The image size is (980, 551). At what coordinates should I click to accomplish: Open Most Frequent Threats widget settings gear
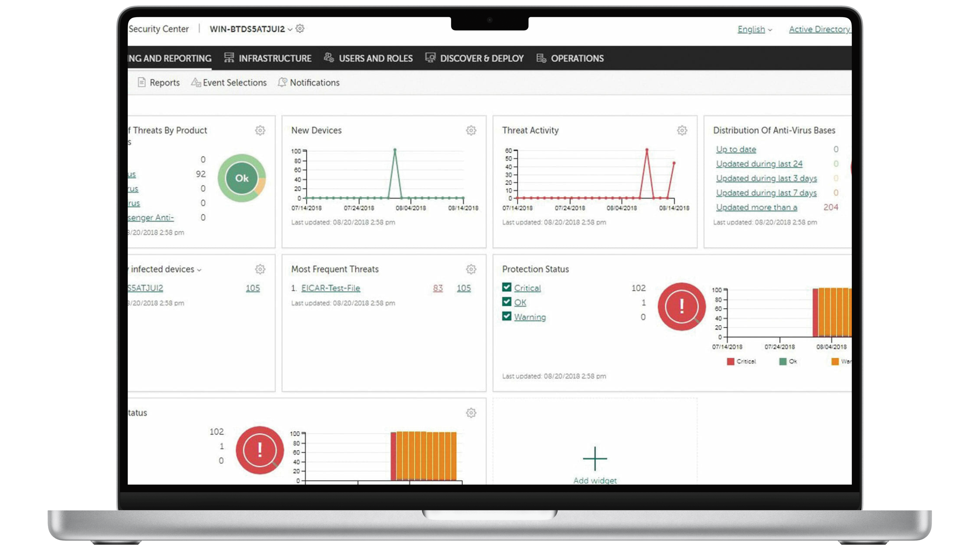471,269
